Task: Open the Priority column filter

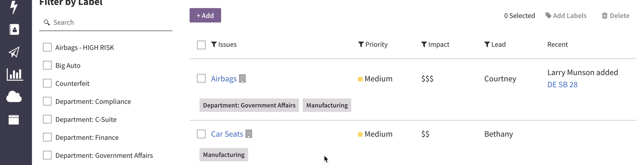Action: point(361,45)
